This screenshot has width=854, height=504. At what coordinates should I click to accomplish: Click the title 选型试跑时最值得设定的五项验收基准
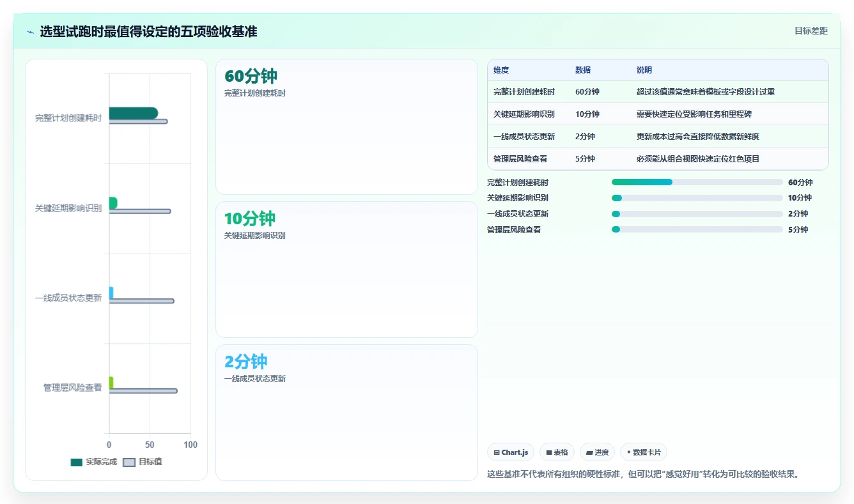[148, 31]
